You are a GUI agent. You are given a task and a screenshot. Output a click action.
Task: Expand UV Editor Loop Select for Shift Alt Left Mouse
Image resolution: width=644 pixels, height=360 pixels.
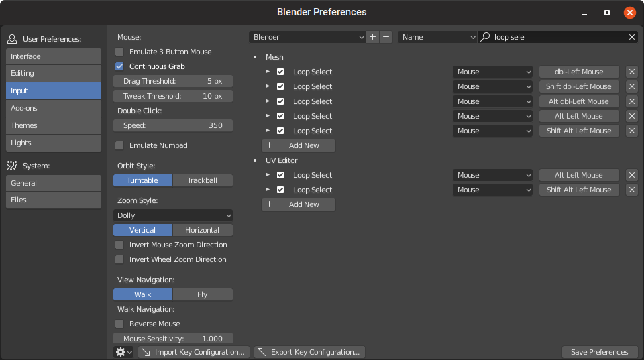coord(268,190)
